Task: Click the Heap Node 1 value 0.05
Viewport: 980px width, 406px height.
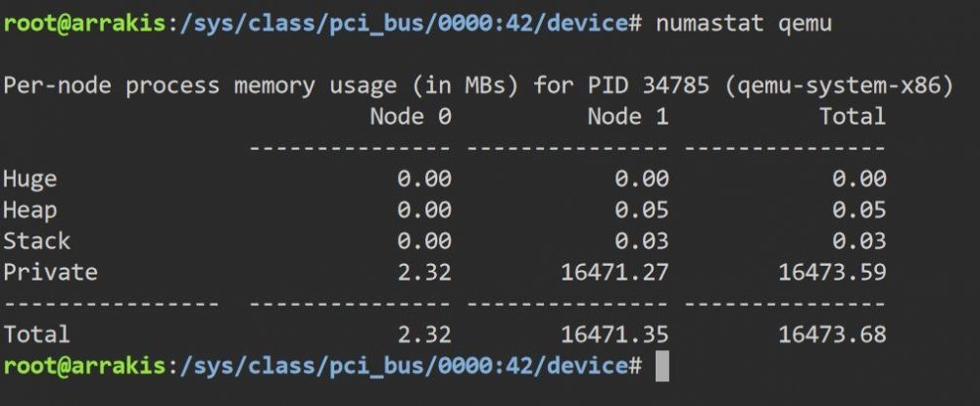Action: point(641,210)
